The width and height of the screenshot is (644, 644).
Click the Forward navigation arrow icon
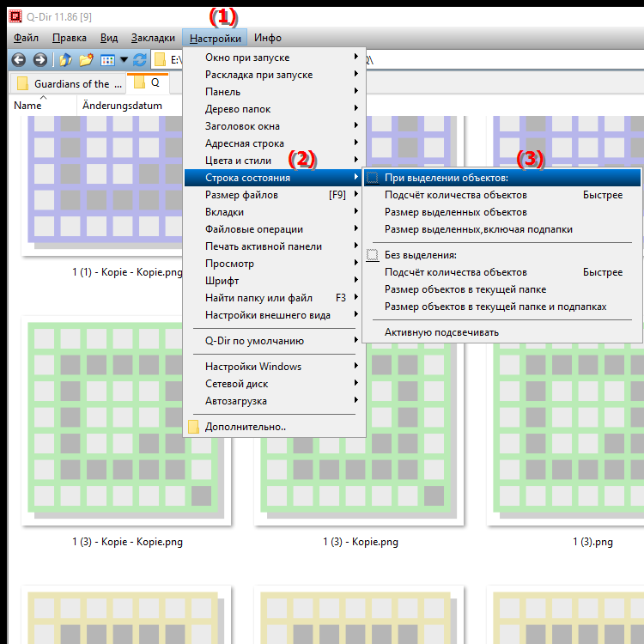point(39,60)
